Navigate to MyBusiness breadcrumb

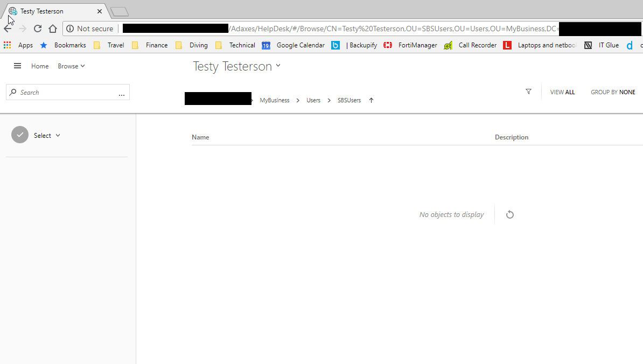coord(274,100)
